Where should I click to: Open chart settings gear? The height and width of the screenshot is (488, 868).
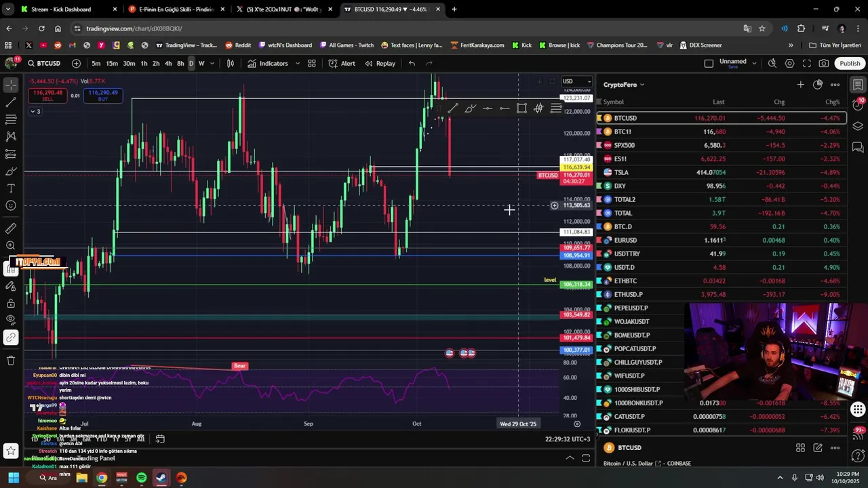pyautogui.click(x=789, y=63)
